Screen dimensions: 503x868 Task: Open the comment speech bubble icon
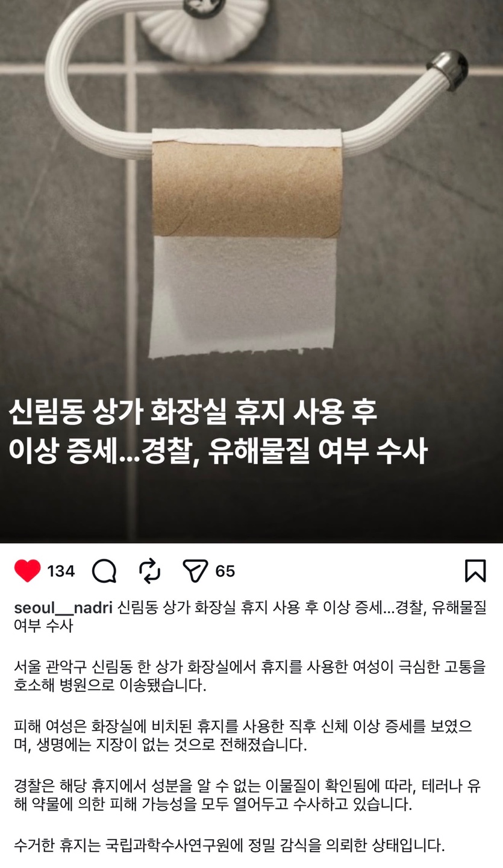(x=104, y=571)
